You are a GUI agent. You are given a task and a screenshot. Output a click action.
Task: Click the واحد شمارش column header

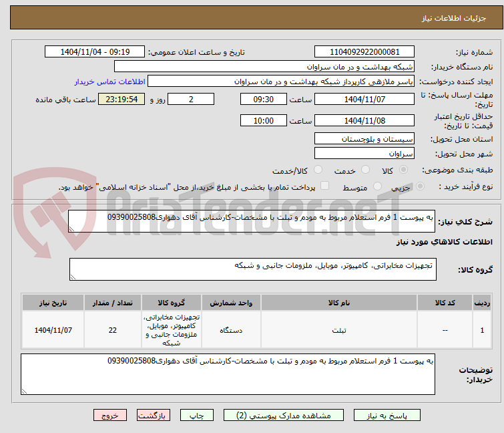tap(231, 303)
